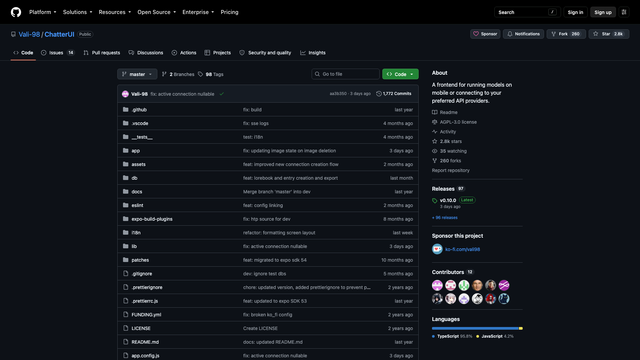Click the AGPL-3.0 license scale icon
The width and height of the screenshot is (640, 360).
(435, 122)
